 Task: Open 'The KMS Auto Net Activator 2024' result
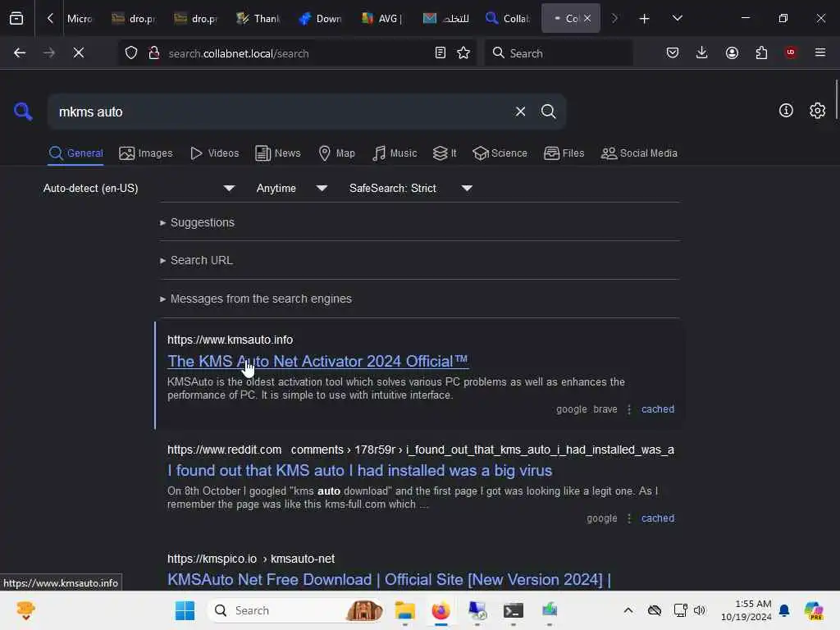click(317, 361)
